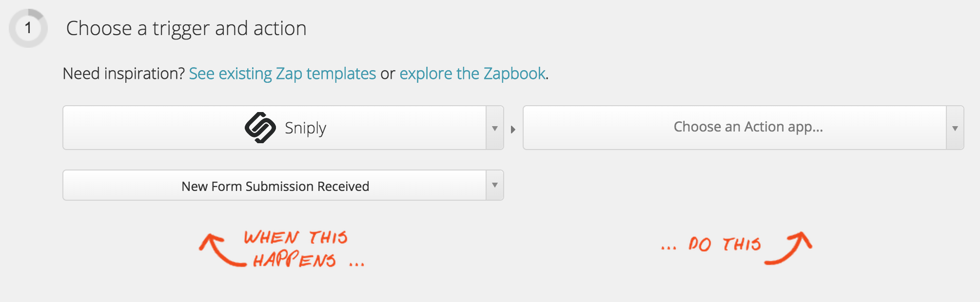Click the New Form Submission Received selector
980x302 pixels.
coord(283,185)
